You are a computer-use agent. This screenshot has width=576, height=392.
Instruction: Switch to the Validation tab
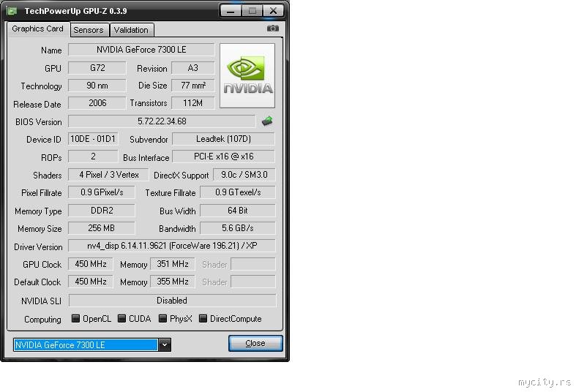(x=131, y=30)
